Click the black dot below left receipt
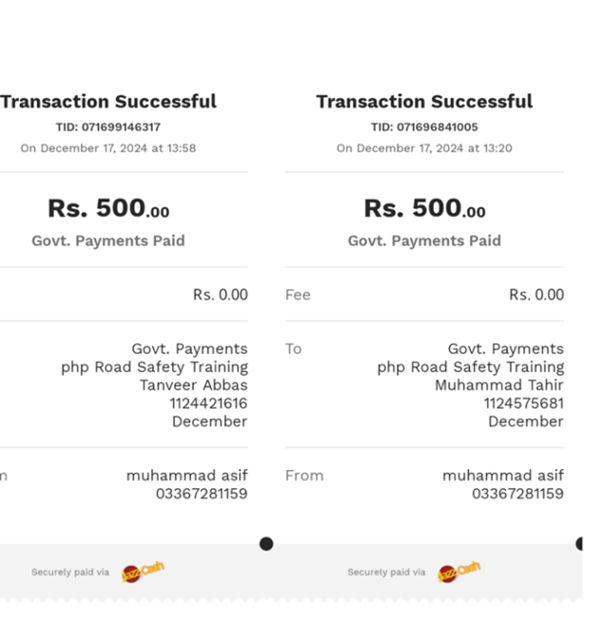Image resolution: width=603 pixels, height=642 pixels. pyautogui.click(x=266, y=544)
